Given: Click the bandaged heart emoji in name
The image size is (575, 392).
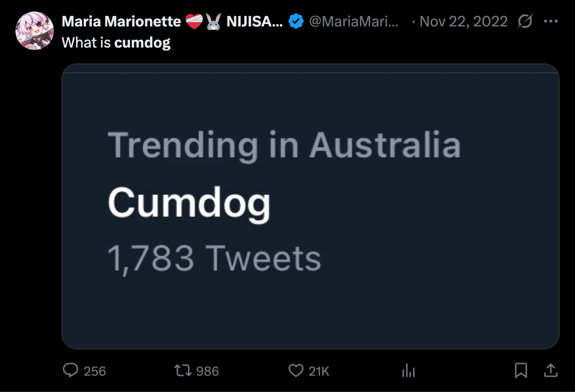Looking at the screenshot, I should (194, 22).
